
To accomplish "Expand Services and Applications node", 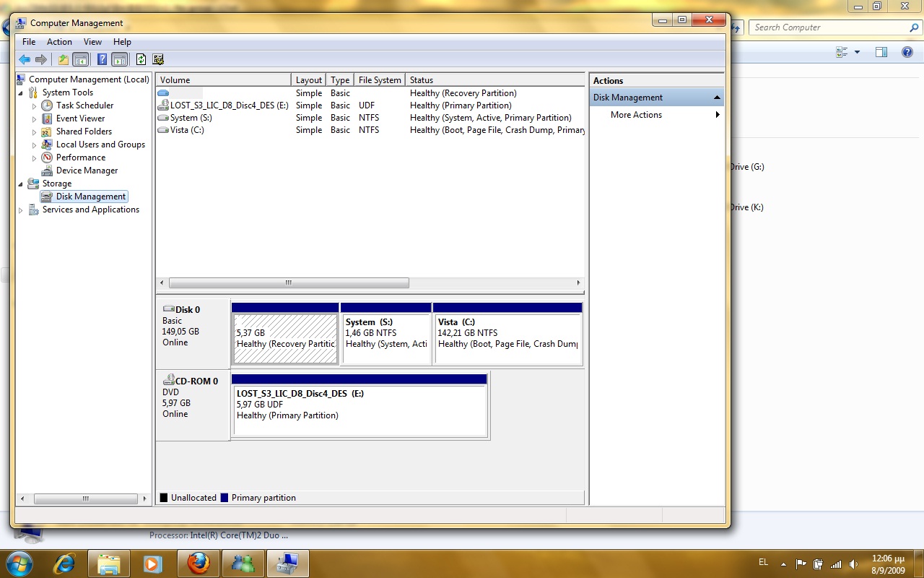I will pyautogui.click(x=21, y=210).
